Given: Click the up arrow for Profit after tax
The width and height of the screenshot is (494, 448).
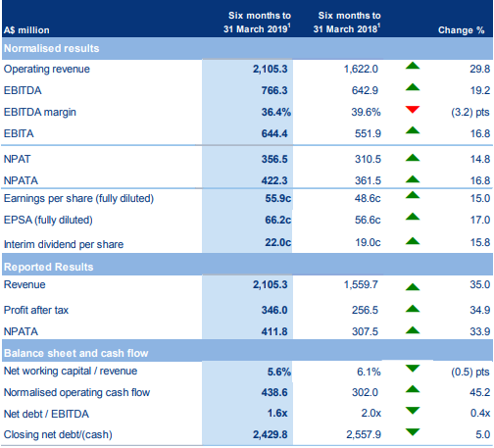Looking at the screenshot, I should (x=413, y=309).
